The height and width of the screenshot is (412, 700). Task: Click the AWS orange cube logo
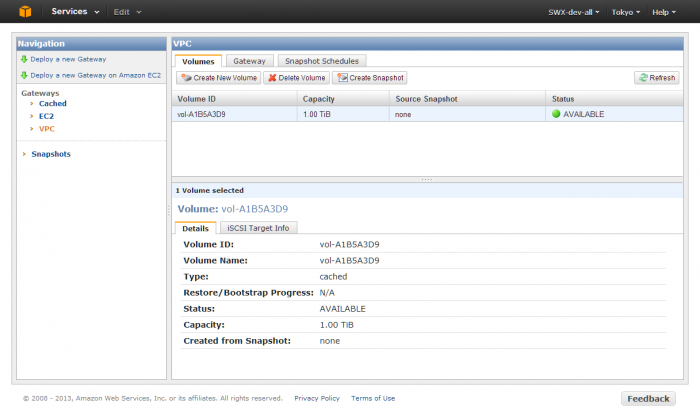25,12
